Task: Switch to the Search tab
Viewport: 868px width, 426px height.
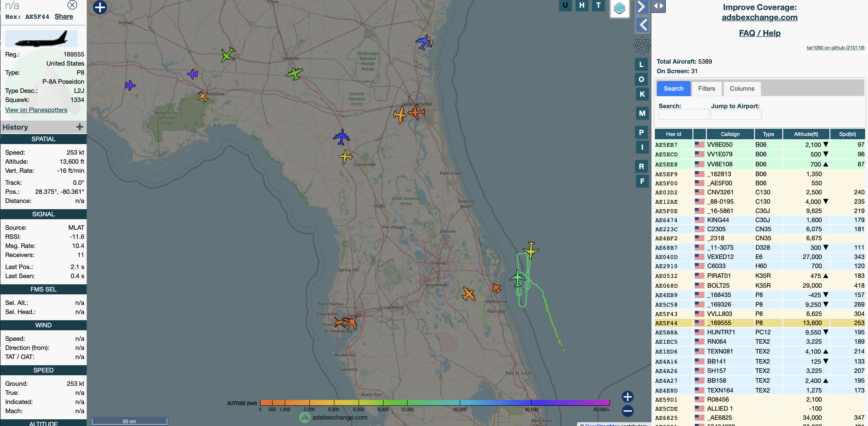Action: 674,89
